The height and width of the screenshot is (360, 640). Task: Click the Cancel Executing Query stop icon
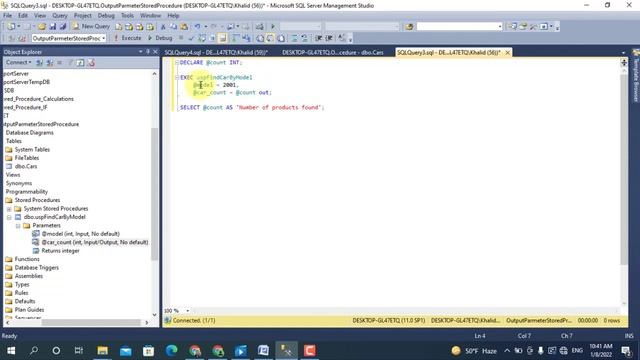coord(181,38)
